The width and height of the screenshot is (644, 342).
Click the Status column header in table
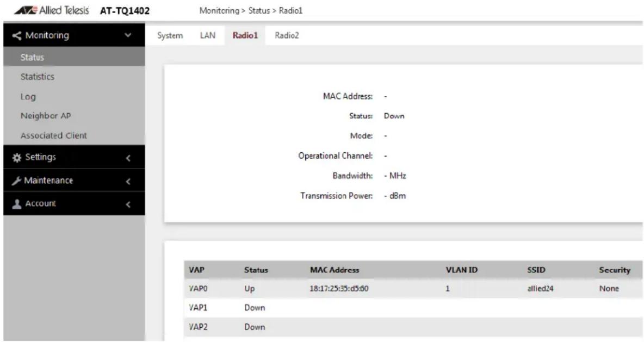coord(256,270)
